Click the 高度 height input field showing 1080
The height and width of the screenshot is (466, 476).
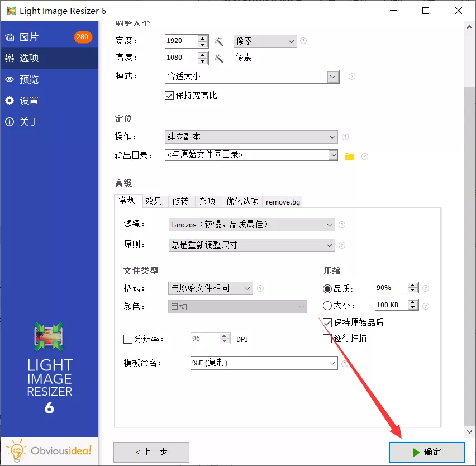click(182, 58)
